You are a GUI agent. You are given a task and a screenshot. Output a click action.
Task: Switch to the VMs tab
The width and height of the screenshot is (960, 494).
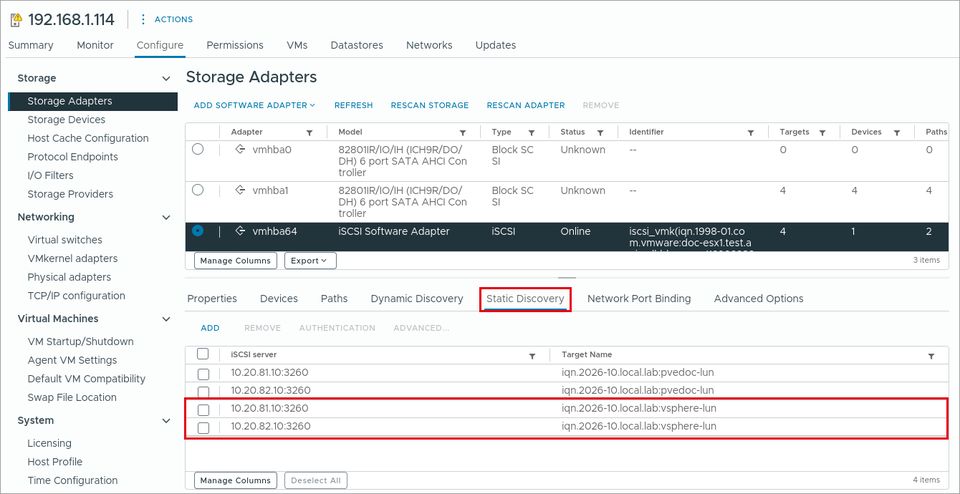(x=297, y=45)
